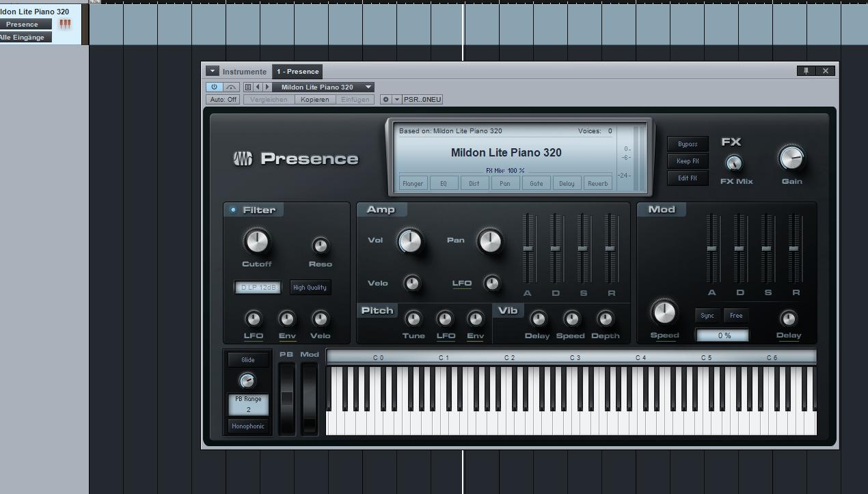Click the Mod wheel

point(310,398)
